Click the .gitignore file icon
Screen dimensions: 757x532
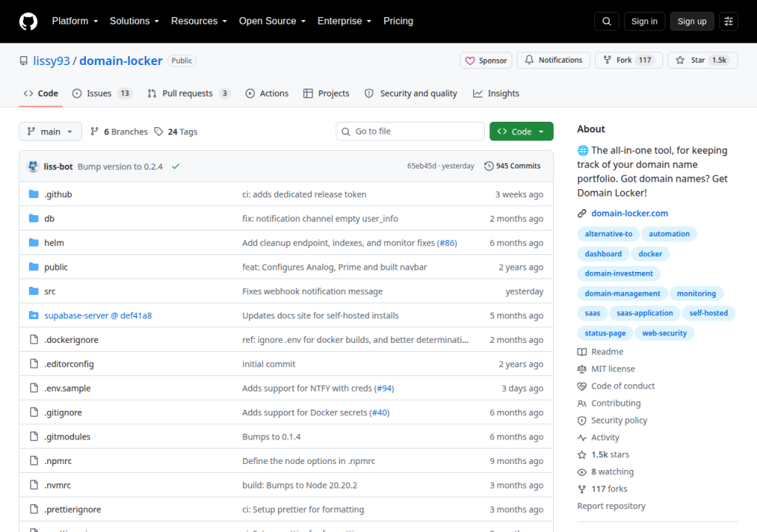coord(34,412)
